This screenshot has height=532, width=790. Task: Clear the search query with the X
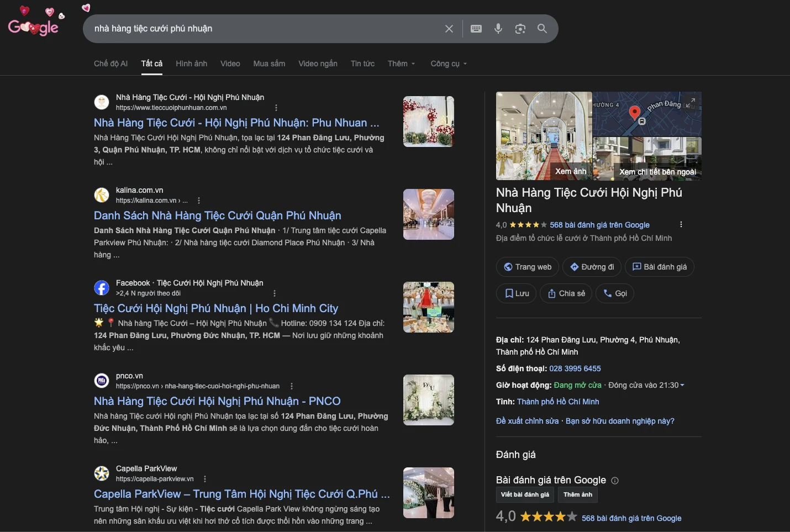pyautogui.click(x=449, y=28)
